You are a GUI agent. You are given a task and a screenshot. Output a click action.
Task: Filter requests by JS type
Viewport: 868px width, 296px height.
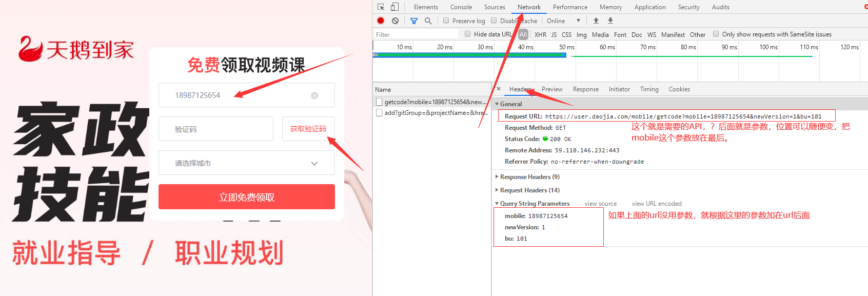click(554, 34)
